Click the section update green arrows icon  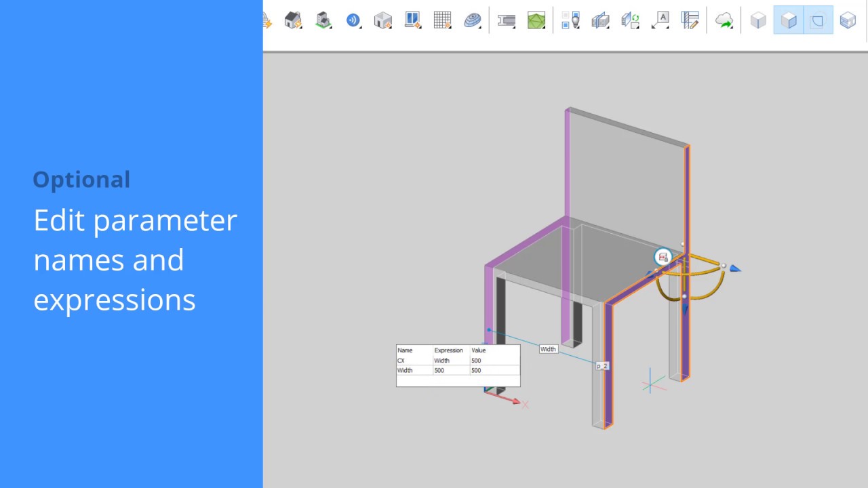point(631,20)
